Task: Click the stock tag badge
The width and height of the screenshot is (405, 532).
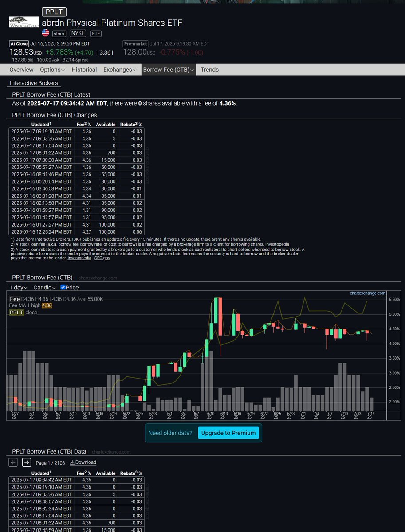Action: (x=59, y=33)
